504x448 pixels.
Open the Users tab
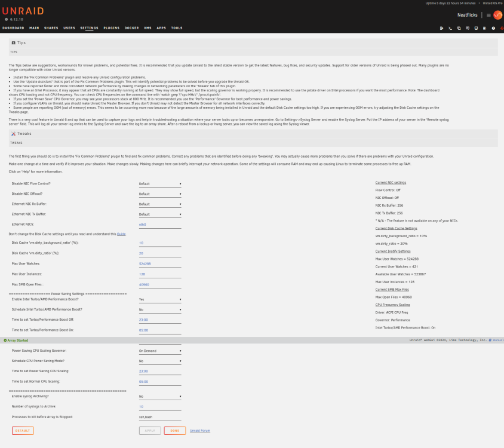(x=69, y=28)
